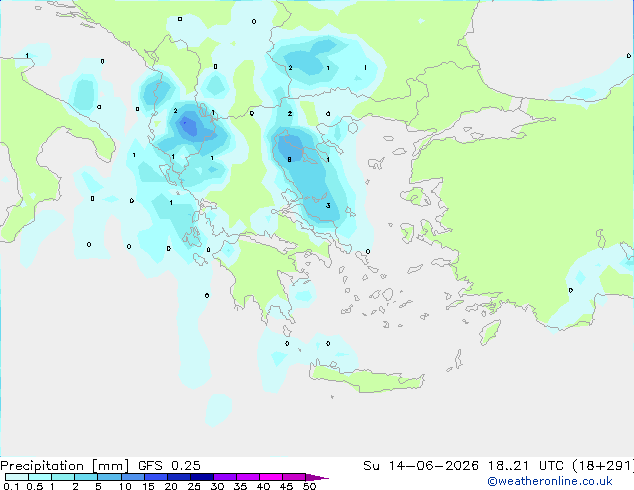Viewport: 634px width, 490px height.
Task: Choose the 20–25 mm legend color box
Action: [178, 477]
